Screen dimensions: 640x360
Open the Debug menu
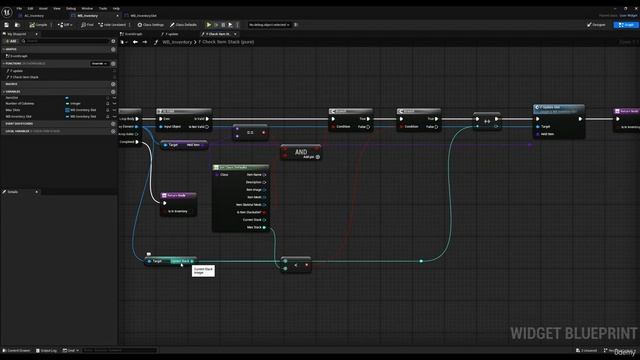point(71,8)
